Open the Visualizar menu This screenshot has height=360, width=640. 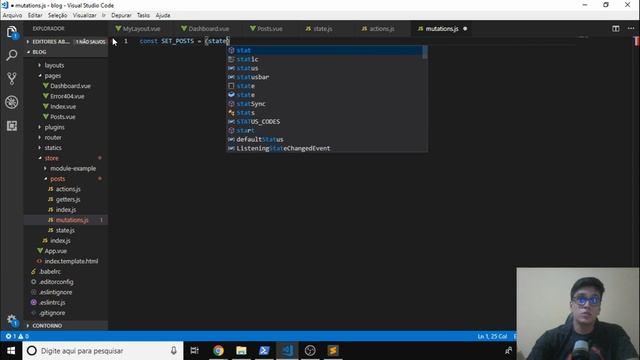84,15
